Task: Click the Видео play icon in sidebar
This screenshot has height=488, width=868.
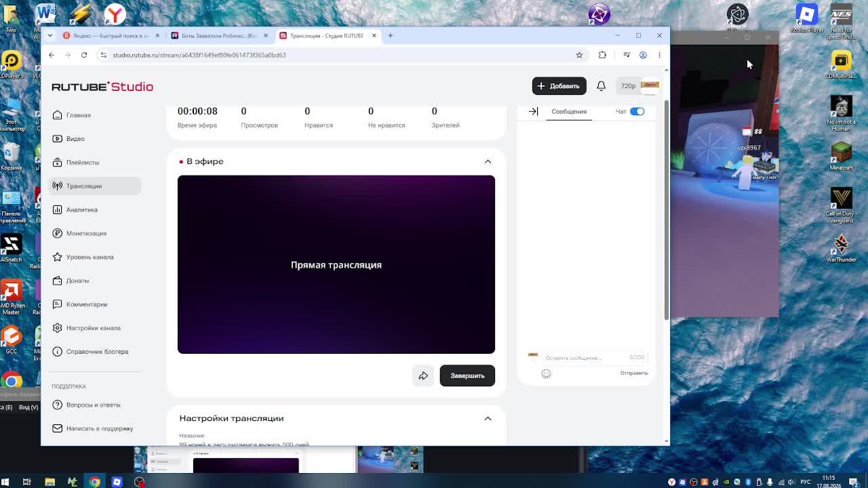Action: tap(58, 139)
